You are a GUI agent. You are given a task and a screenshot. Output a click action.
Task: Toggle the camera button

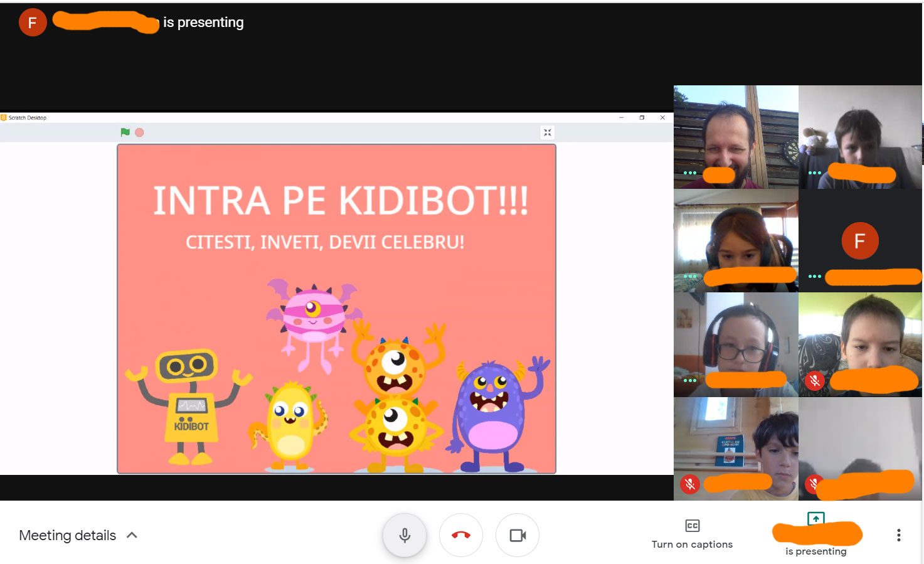click(x=518, y=535)
